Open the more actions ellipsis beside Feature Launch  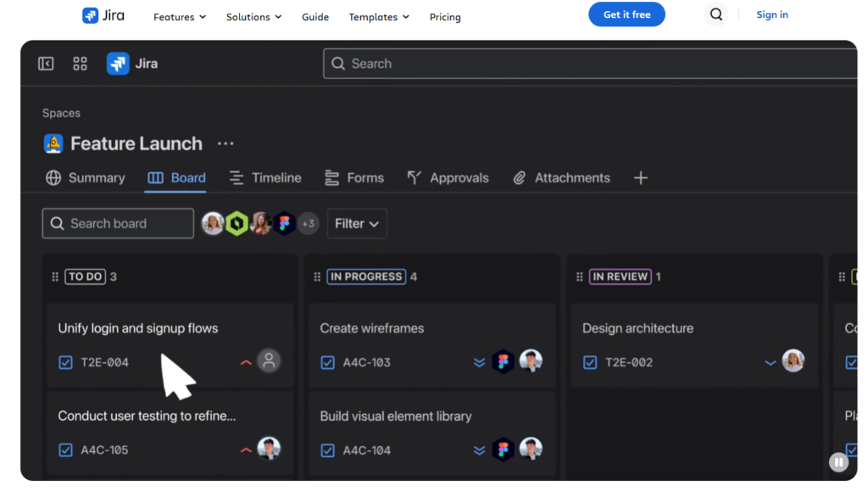[225, 143]
